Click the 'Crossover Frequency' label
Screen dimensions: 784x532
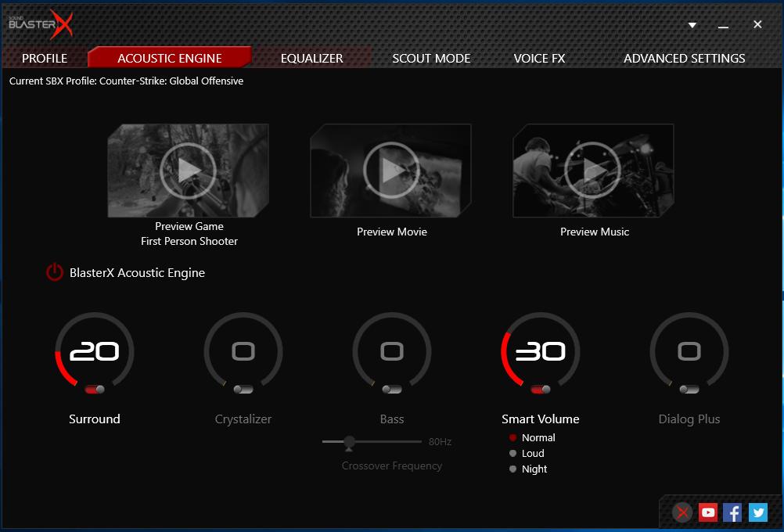point(392,465)
